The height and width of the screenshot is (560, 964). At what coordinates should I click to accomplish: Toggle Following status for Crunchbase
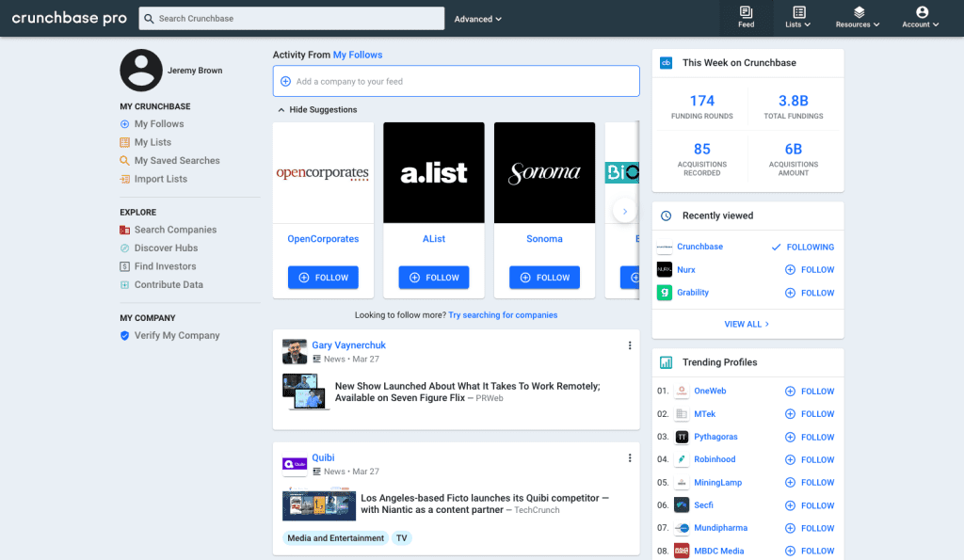click(x=802, y=248)
